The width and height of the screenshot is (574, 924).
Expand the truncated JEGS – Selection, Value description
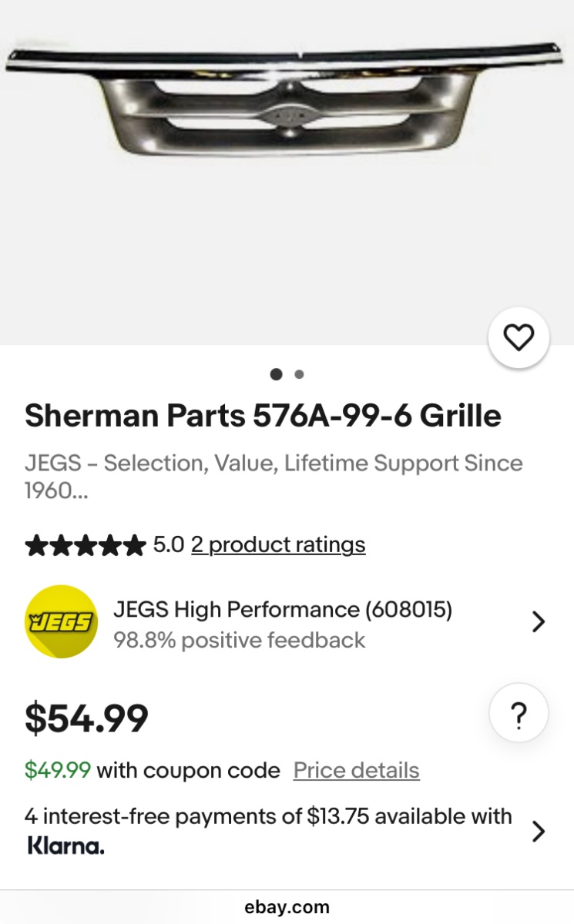274,477
